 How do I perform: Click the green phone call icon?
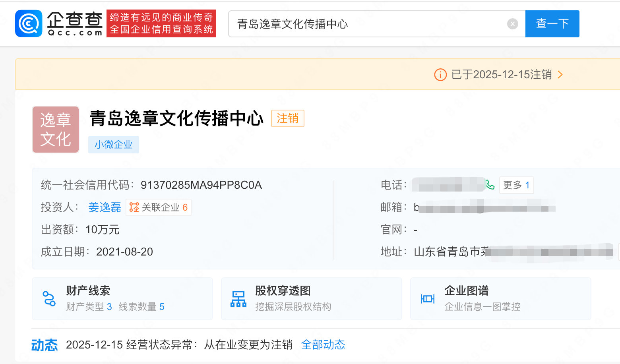[x=490, y=185]
